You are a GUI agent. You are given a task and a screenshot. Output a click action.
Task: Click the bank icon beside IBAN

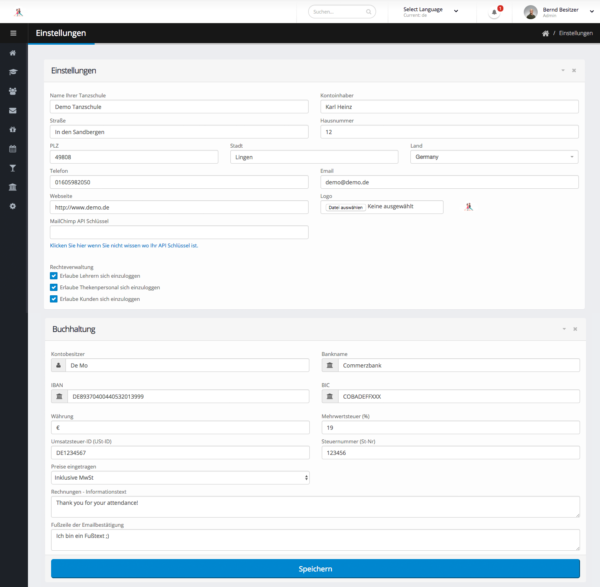click(x=59, y=396)
